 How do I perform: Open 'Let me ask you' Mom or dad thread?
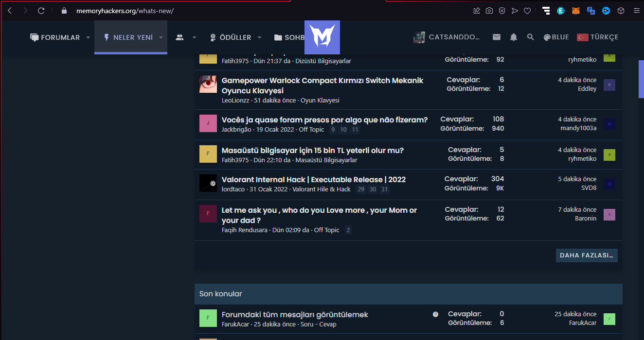(x=319, y=215)
